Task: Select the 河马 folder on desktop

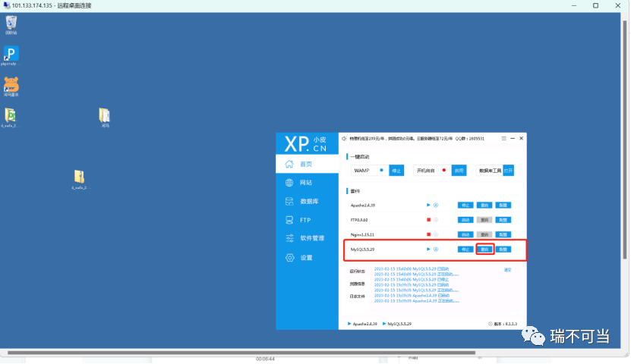Action: tap(105, 118)
